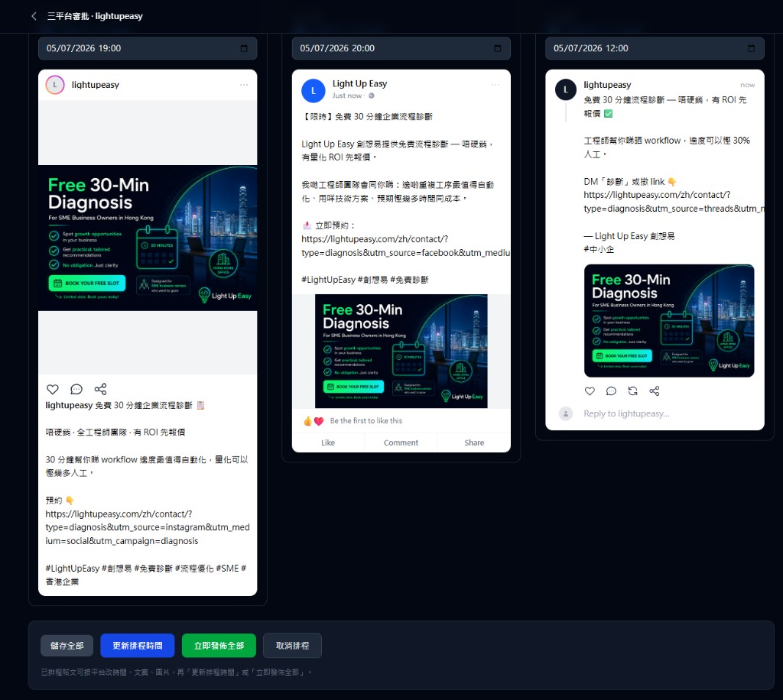783x700 pixels.
Task: Click Threads signature — Light Up Easy 創想易
Action: tap(629, 236)
